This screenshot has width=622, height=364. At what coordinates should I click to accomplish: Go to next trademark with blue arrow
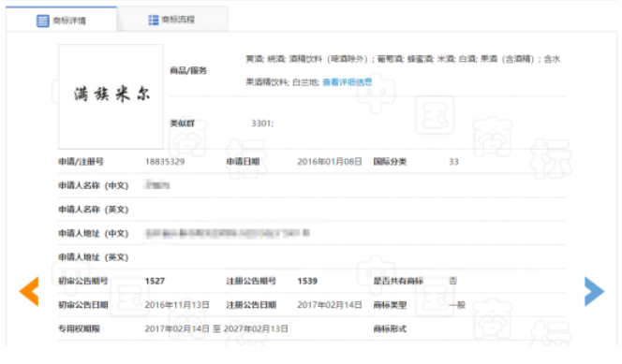594,291
